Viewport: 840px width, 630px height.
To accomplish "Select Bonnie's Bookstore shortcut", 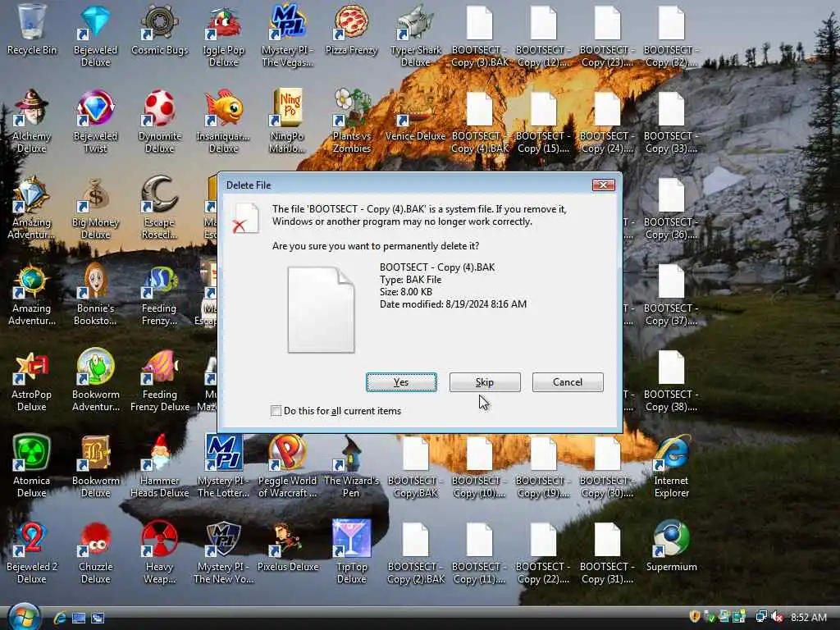I will click(x=95, y=294).
